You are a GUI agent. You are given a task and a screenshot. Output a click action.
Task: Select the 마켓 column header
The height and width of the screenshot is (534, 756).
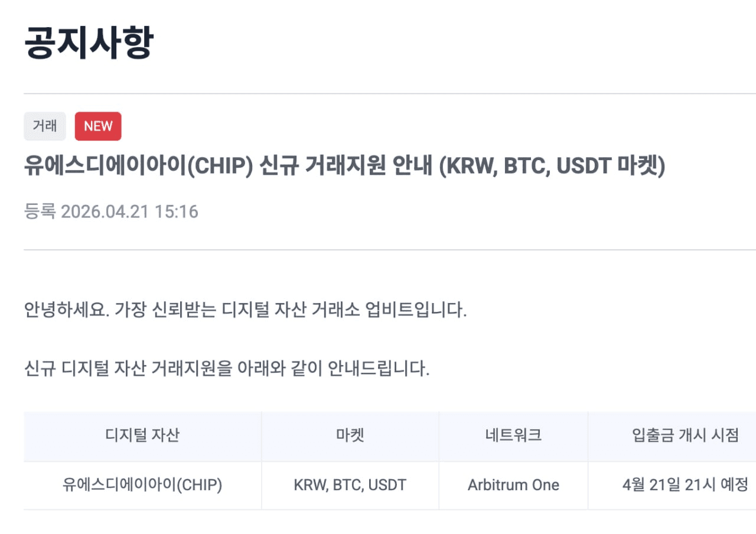pos(350,436)
